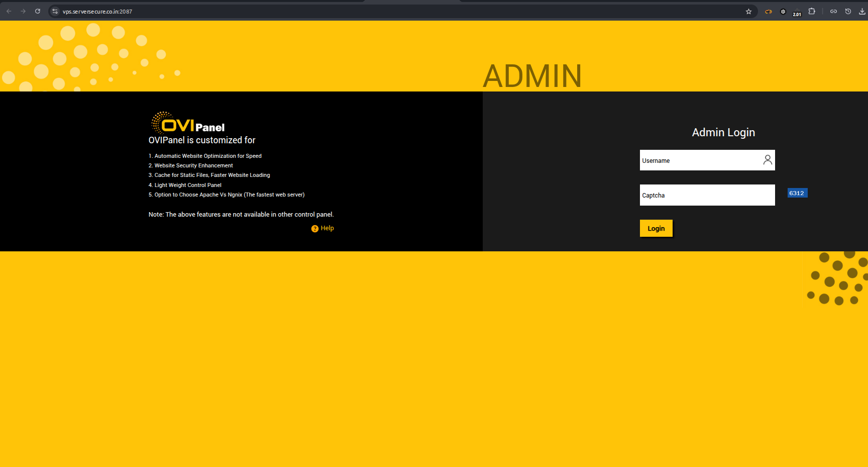
Task: Click the OVIPanel logo
Action: tap(188, 123)
